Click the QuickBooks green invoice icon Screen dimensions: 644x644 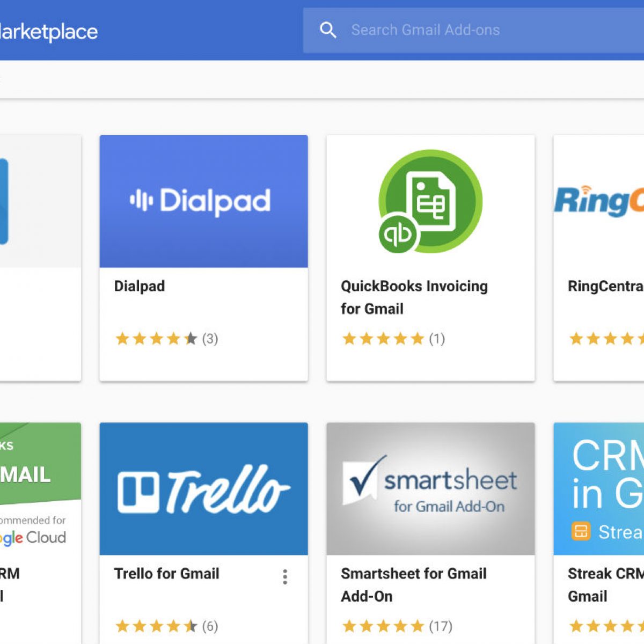point(430,201)
